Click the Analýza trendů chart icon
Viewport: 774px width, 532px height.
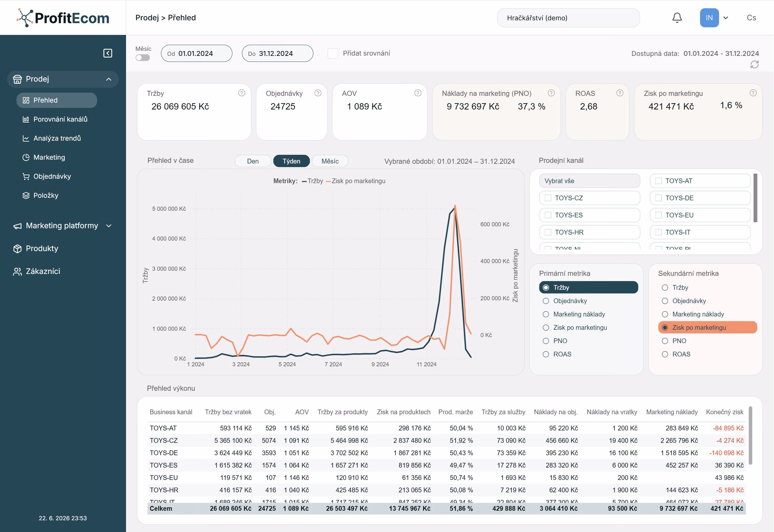[26, 138]
